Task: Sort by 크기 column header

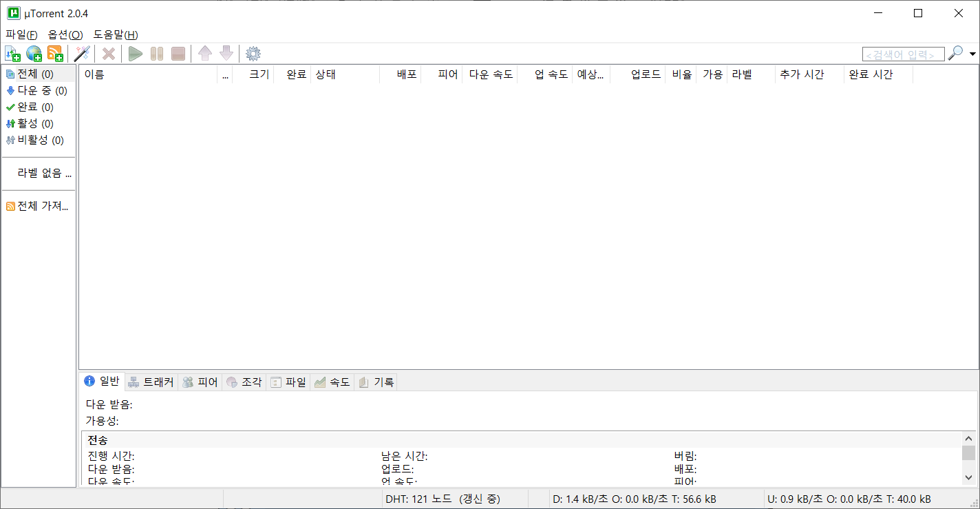Action: coord(253,74)
